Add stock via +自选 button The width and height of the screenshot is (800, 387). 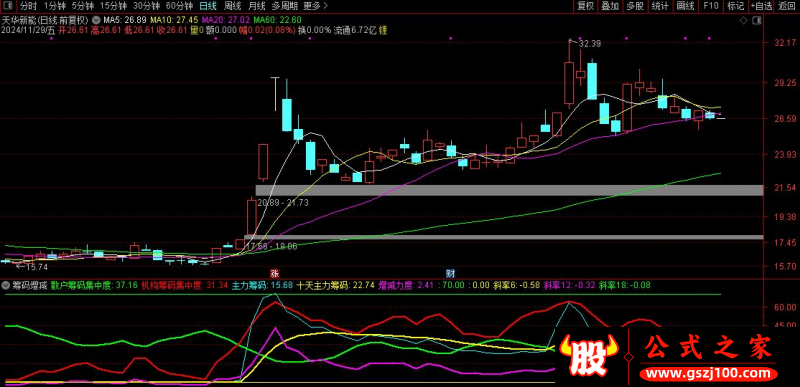pos(762,6)
